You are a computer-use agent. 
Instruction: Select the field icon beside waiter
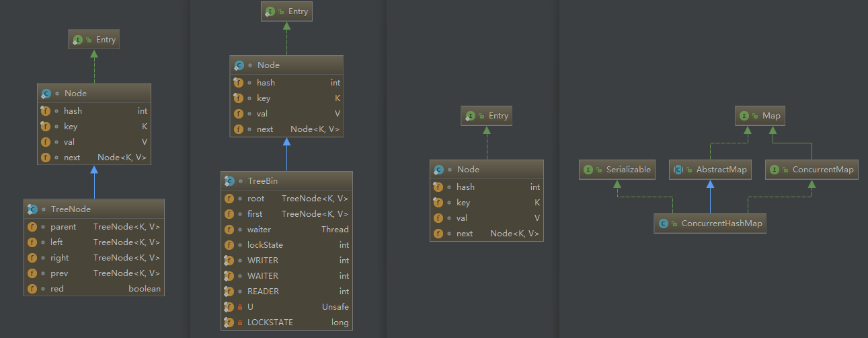tap(229, 230)
